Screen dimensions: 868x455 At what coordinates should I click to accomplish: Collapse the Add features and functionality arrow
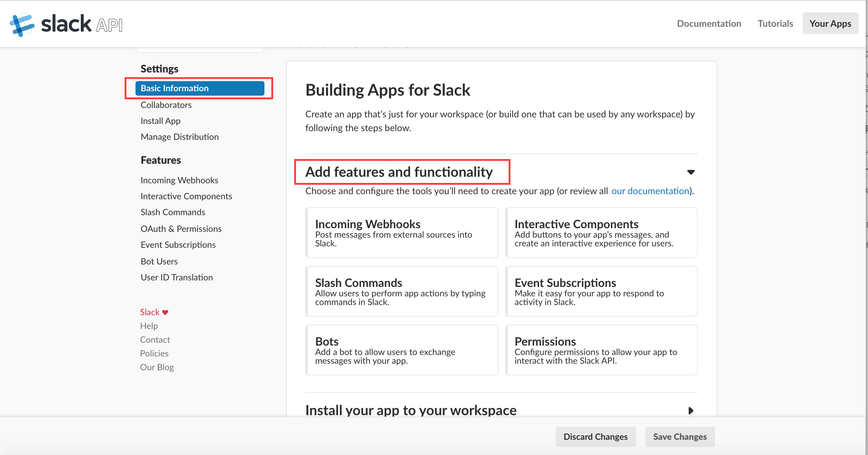click(x=691, y=172)
